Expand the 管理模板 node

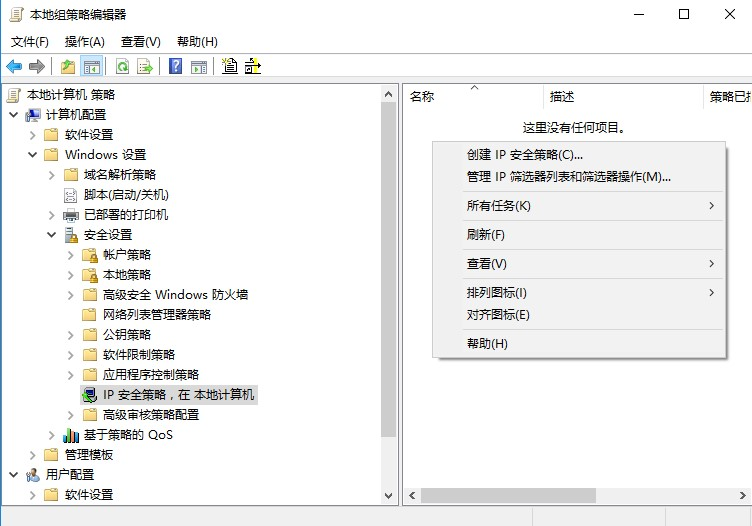pos(33,455)
